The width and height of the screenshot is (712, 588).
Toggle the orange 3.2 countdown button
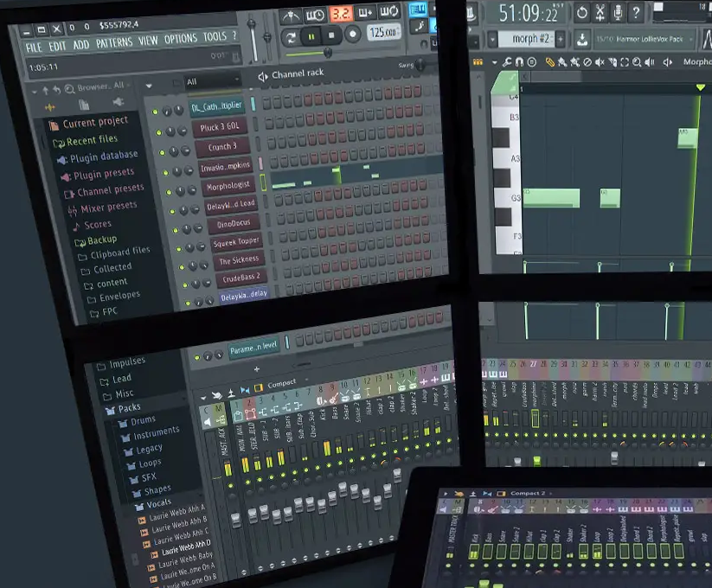tap(341, 14)
